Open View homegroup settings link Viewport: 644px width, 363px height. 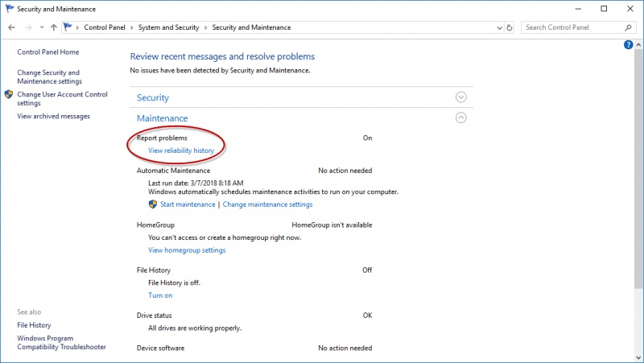pos(187,250)
